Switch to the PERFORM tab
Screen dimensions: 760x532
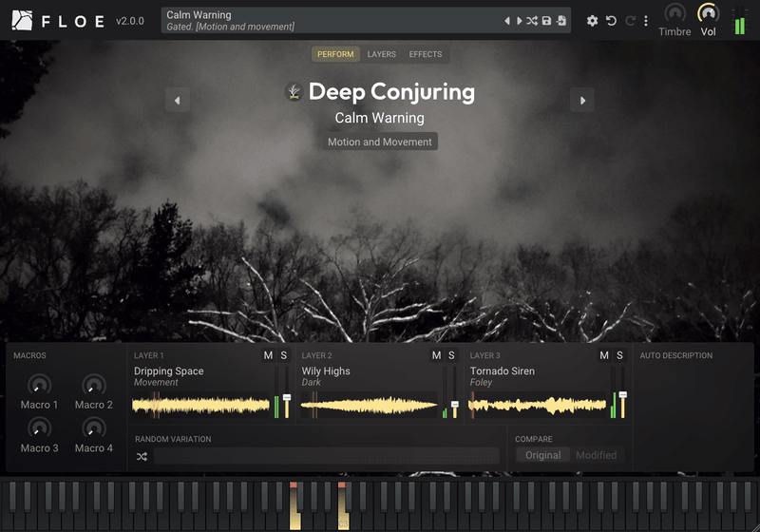click(335, 54)
